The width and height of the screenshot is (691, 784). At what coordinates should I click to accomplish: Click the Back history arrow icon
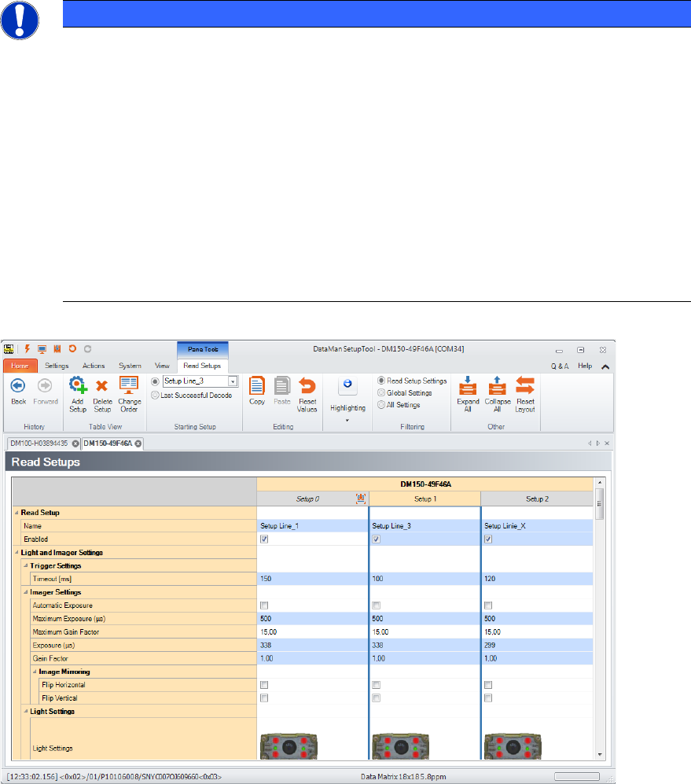[18, 385]
